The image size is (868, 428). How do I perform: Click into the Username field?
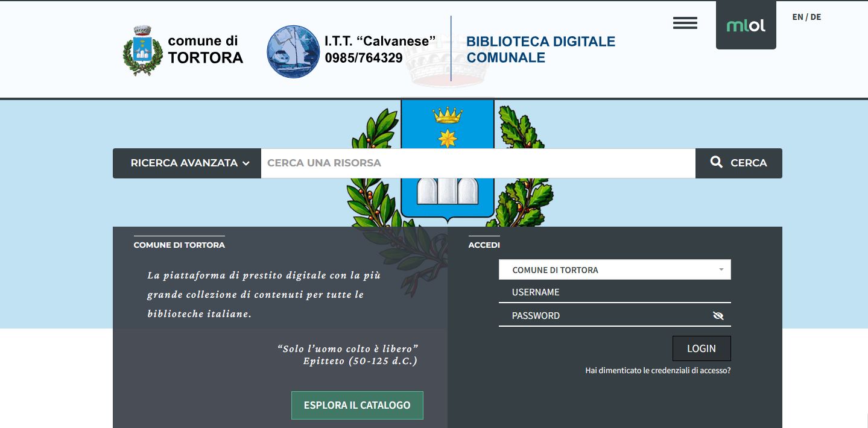tap(614, 292)
